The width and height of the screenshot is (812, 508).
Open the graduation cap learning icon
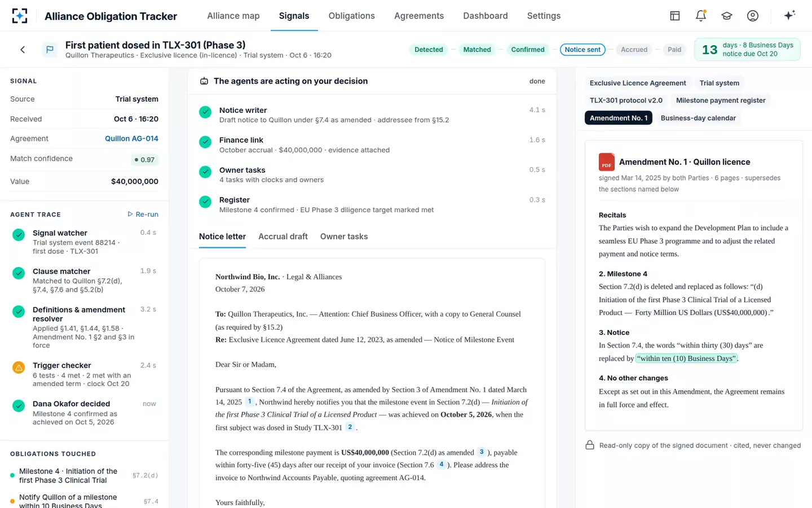click(x=727, y=16)
